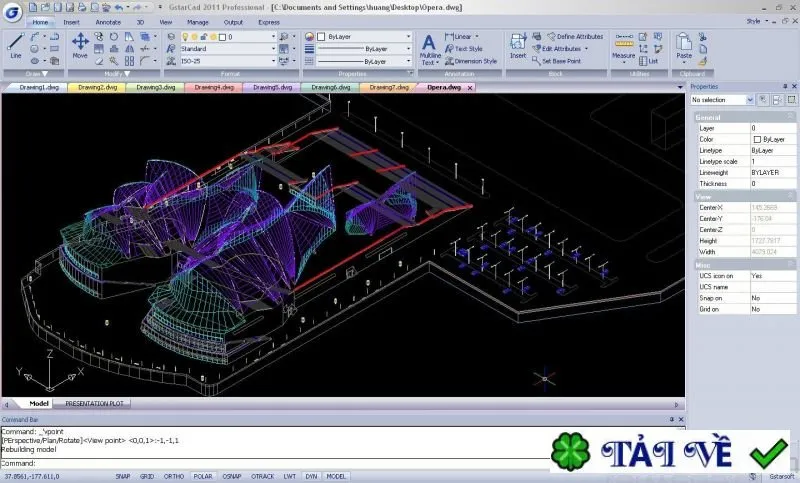Toggle SNAP mode in status bar

(122, 476)
